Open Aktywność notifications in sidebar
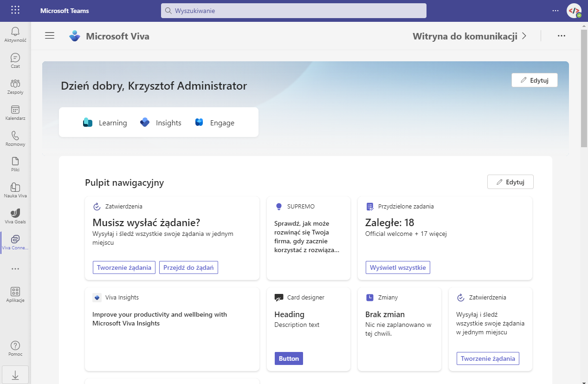The height and width of the screenshot is (384, 588). click(15, 34)
